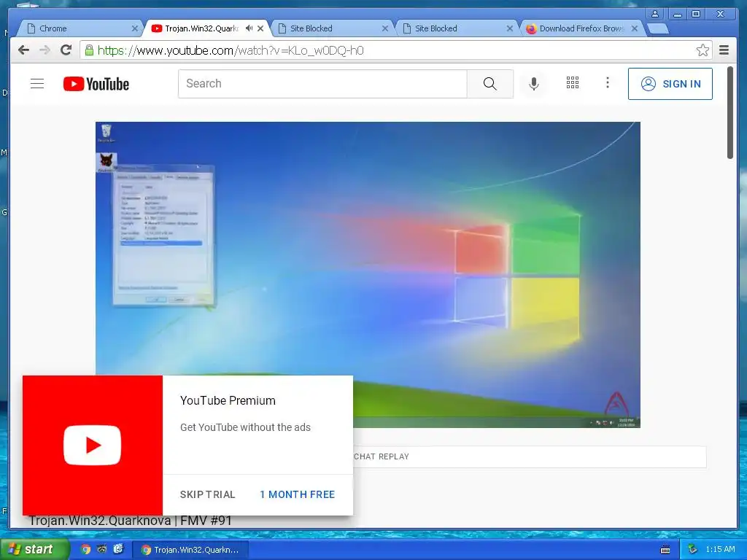Close the second Site Blocked tab
Viewport: 747px width, 560px height.
pyautogui.click(x=509, y=28)
